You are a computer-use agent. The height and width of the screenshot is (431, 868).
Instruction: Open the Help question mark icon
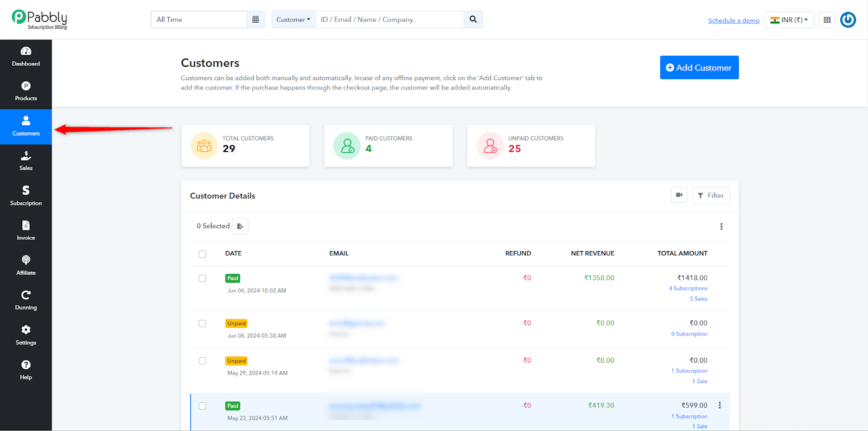tap(26, 365)
